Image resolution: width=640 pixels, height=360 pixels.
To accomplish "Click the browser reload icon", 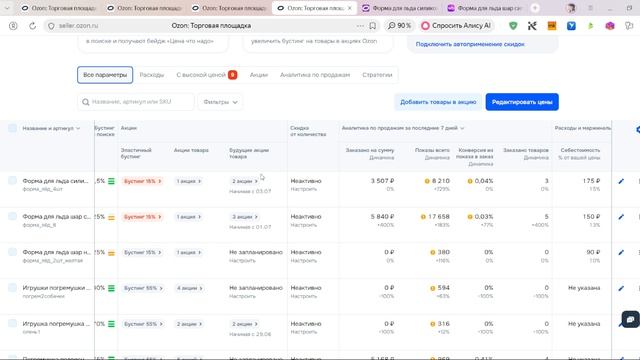I will (x=32, y=26).
